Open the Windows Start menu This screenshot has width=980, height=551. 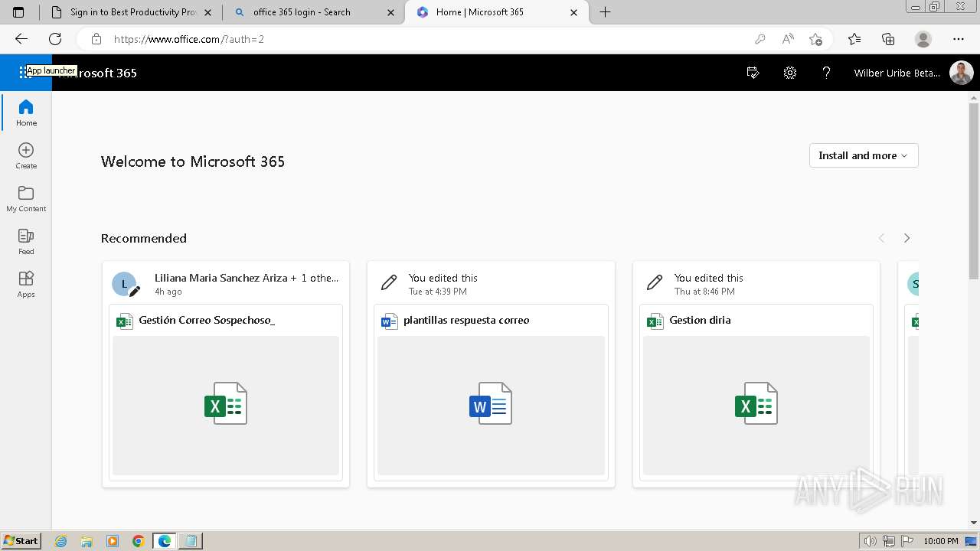21,541
